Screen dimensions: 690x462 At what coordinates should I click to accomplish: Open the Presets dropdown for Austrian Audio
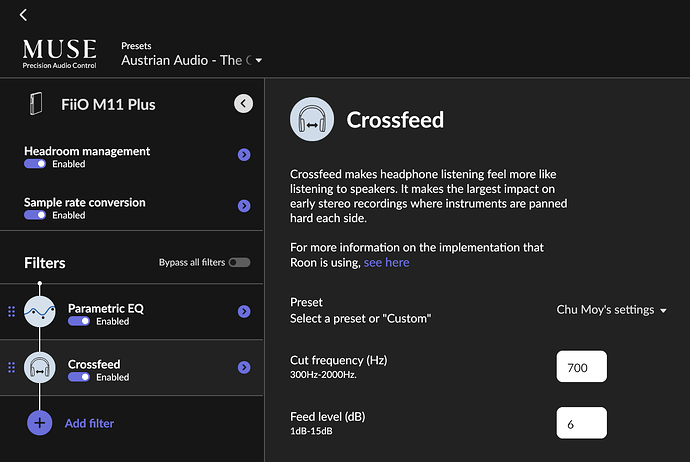192,60
